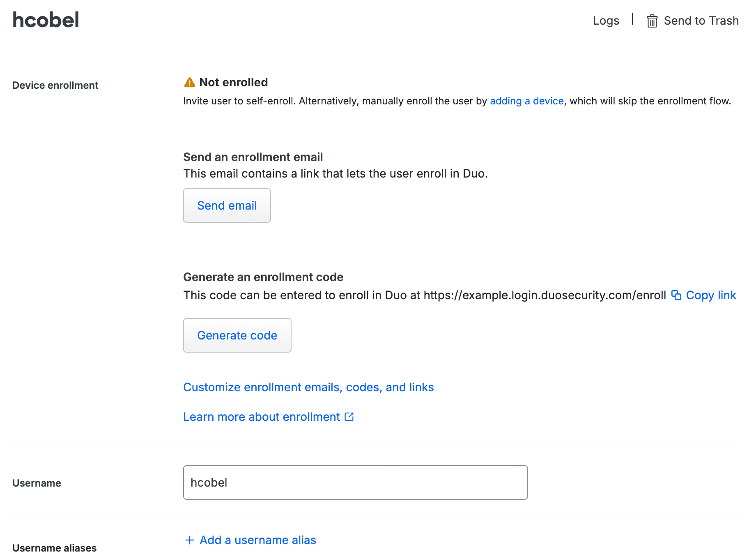Image resolution: width=756 pixels, height=554 pixels.
Task: Click the plus icon for adding a username alias
Action: pos(190,540)
